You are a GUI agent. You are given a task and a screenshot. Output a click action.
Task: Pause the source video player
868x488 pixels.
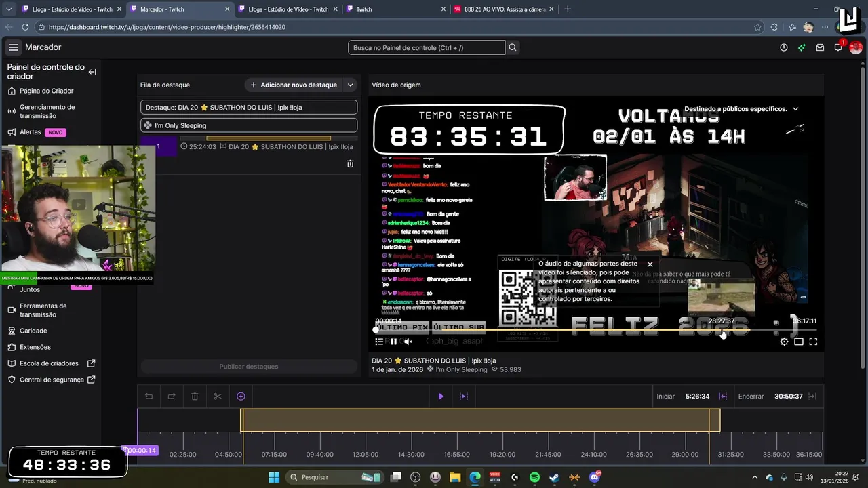tap(393, 342)
